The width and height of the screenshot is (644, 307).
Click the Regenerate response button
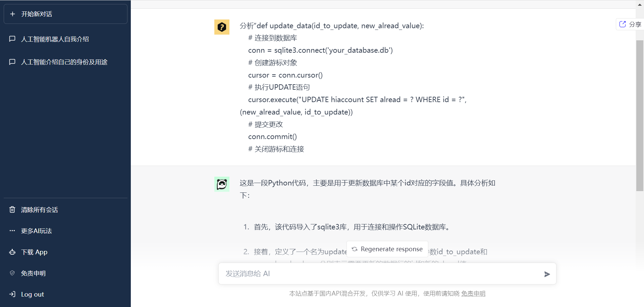pyautogui.click(x=387, y=249)
